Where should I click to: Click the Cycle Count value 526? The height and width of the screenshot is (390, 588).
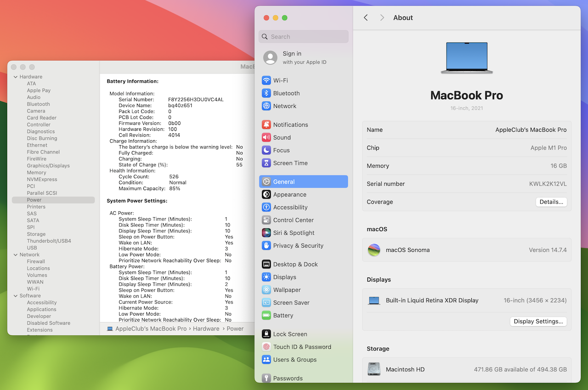(174, 176)
